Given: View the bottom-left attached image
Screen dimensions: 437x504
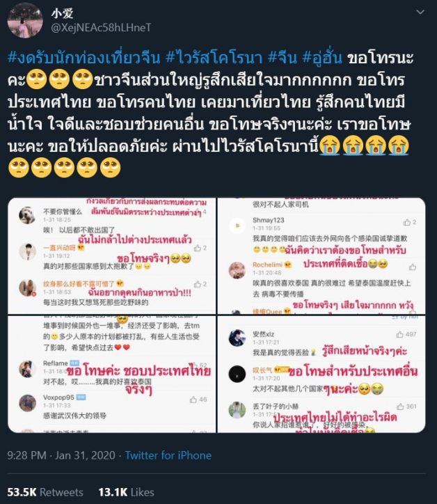Looking at the screenshot, I should pyautogui.click(x=112, y=374).
